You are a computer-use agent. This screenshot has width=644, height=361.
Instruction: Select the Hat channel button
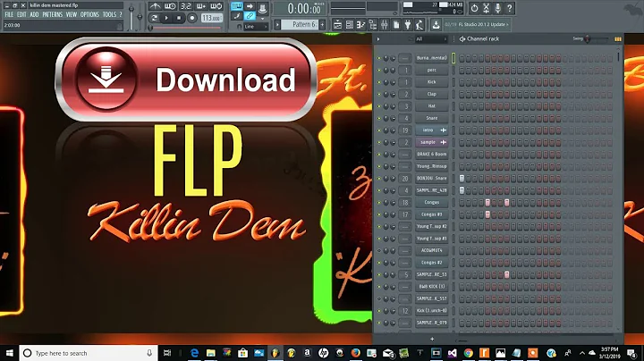[431, 105]
